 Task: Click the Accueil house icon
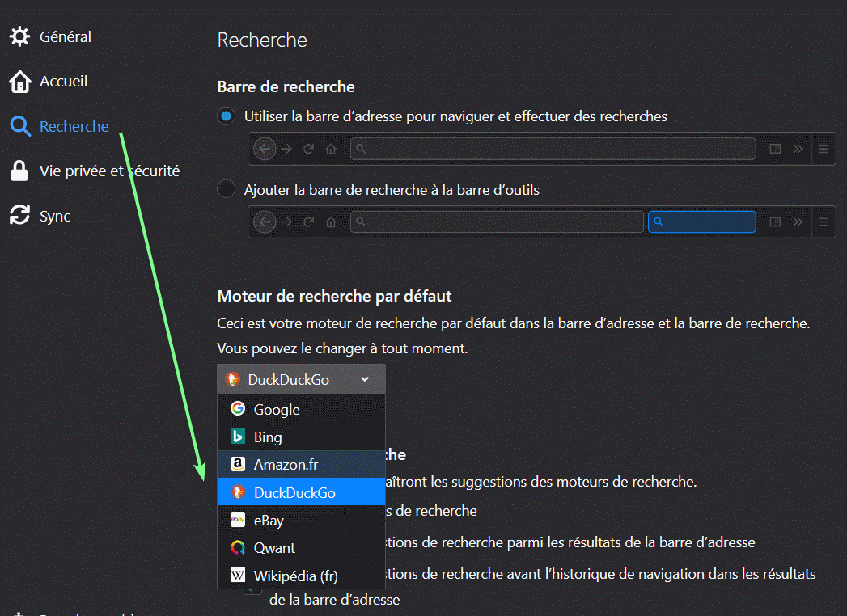tap(19, 82)
